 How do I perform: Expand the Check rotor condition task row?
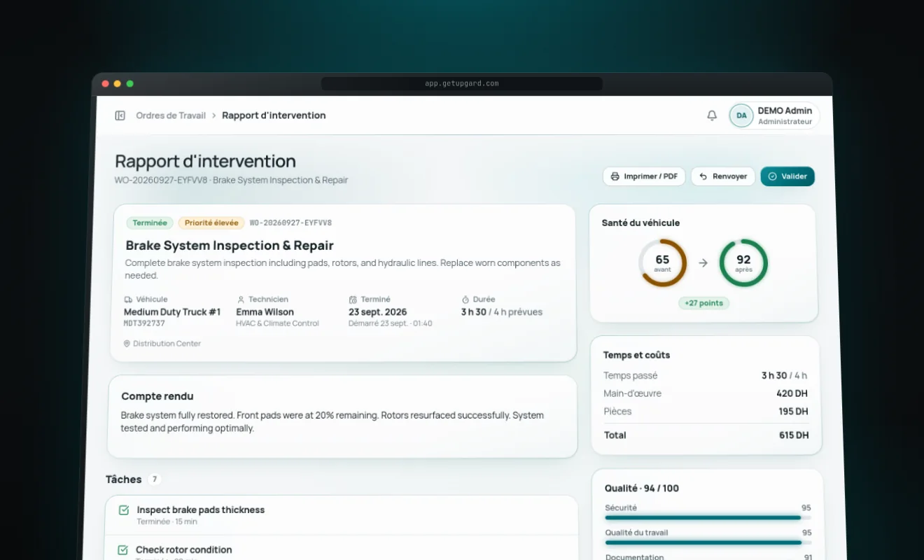click(x=341, y=548)
